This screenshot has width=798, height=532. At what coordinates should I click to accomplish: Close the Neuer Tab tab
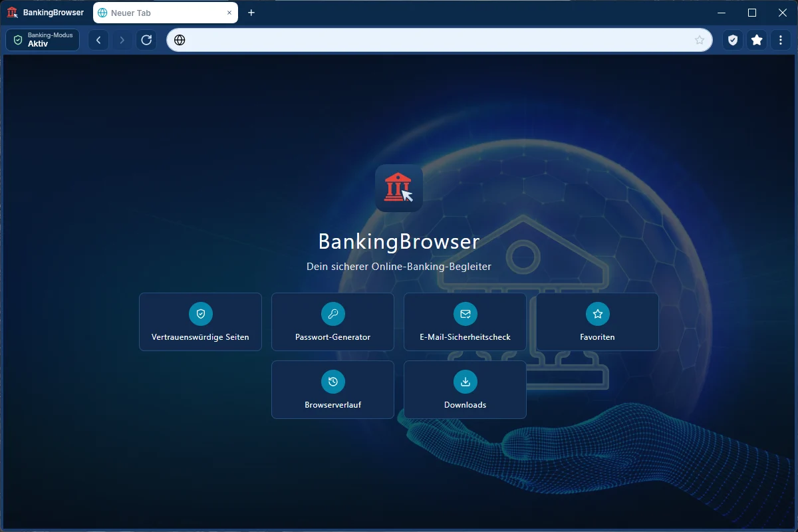pyautogui.click(x=229, y=13)
